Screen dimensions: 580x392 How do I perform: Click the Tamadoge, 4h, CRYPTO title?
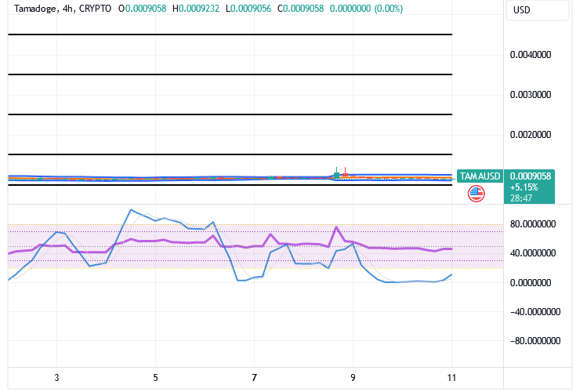[63, 9]
